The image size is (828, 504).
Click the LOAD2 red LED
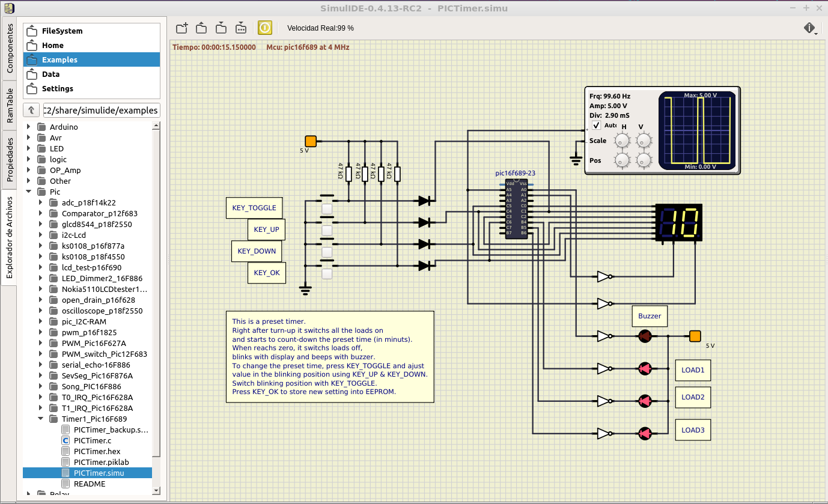click(x=645, y=400)
